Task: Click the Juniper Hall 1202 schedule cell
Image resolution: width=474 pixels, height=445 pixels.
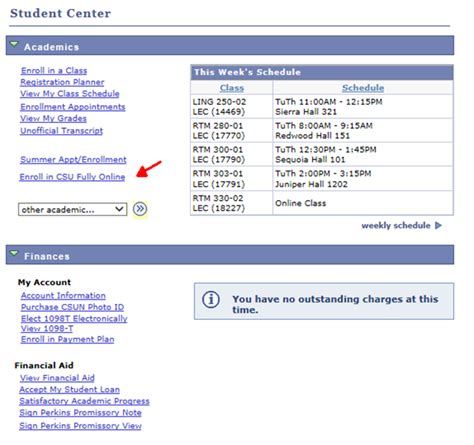Action: point(363,179)
